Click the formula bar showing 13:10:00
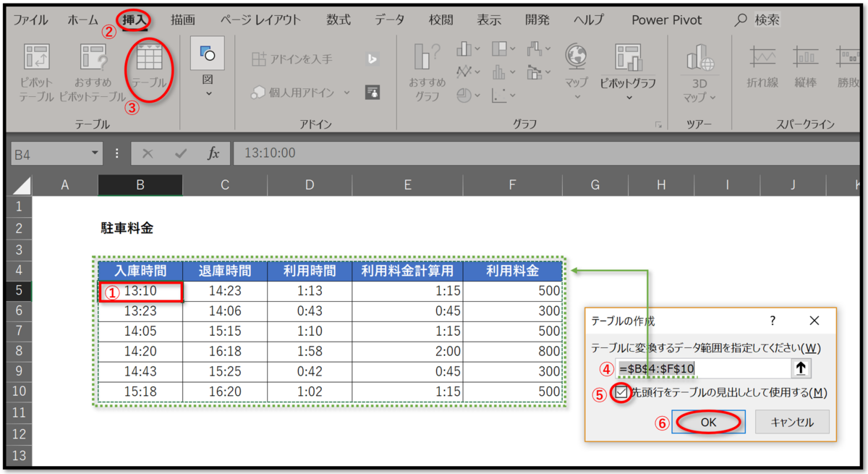The image size is (868, 474). click(546, 153)
